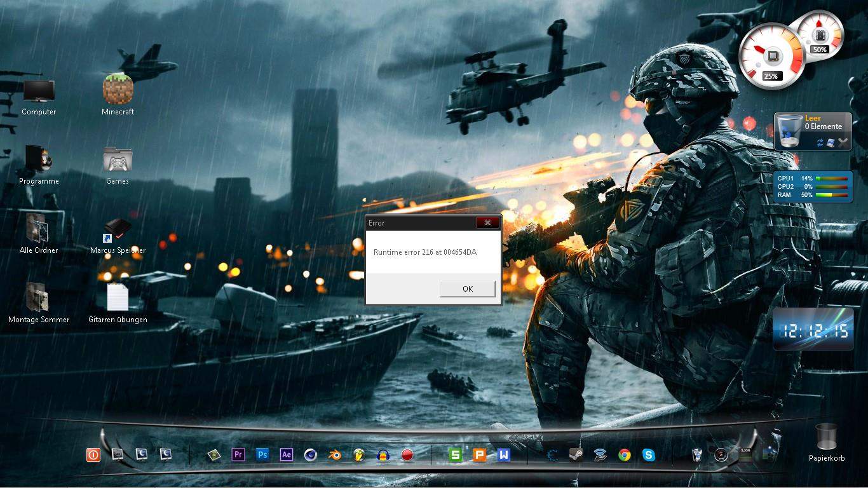
Task: Launch Adobe After Effects from the dock
Action: point(287,454)
